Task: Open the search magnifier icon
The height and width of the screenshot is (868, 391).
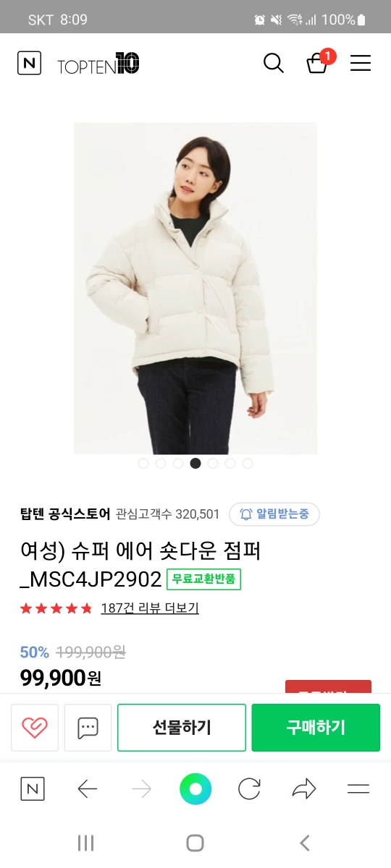Action: pyautogui.click(x=273, y=64)
